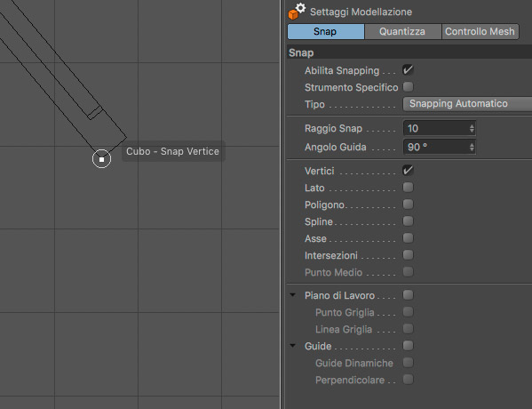Screen dimensions: 532x409
Task: Click the Settaggi Modellazione gear cube icon
Action: pos(297,12)
